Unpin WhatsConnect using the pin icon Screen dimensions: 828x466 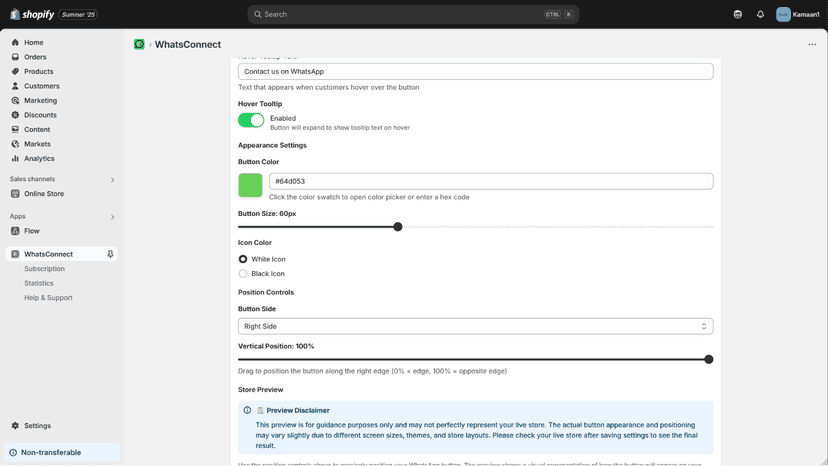[110, 254]
